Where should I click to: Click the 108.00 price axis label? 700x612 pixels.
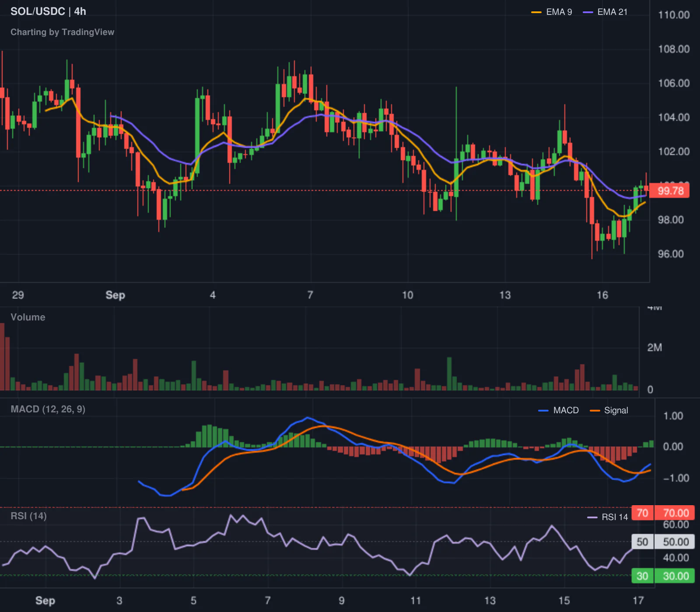(x=674, y=49)
